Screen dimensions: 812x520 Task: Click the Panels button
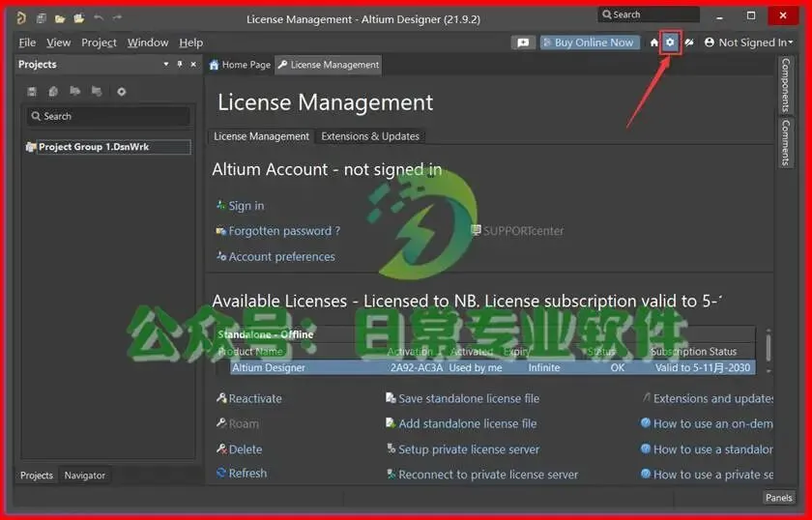click(778, 497)
